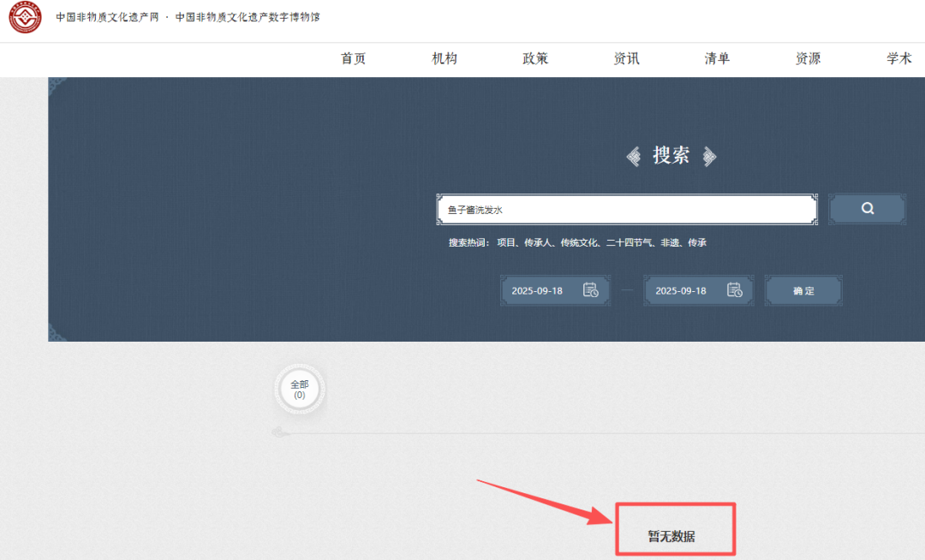Open the 机构 menu item
This screenshot has height=560, width=925.
(445, 59)
